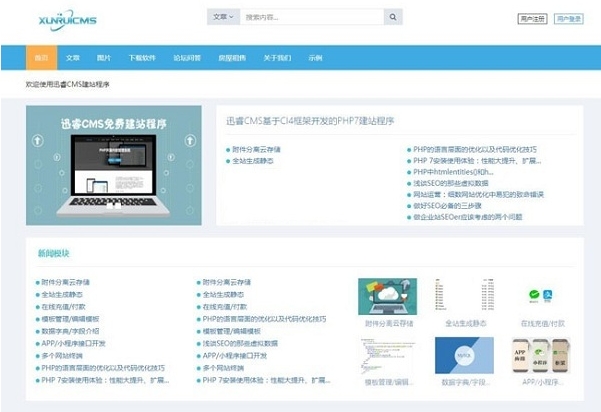The width and height of the screenshot is (601, 412).
Task: Open 多个网站终端 in the first news column
Action: pos(62,356)
